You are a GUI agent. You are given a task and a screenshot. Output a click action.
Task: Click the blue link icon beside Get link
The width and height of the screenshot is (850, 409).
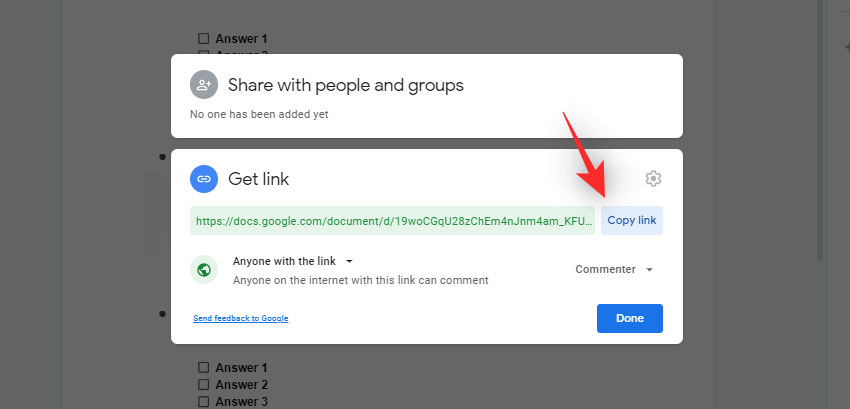click(x=204, y=179)
